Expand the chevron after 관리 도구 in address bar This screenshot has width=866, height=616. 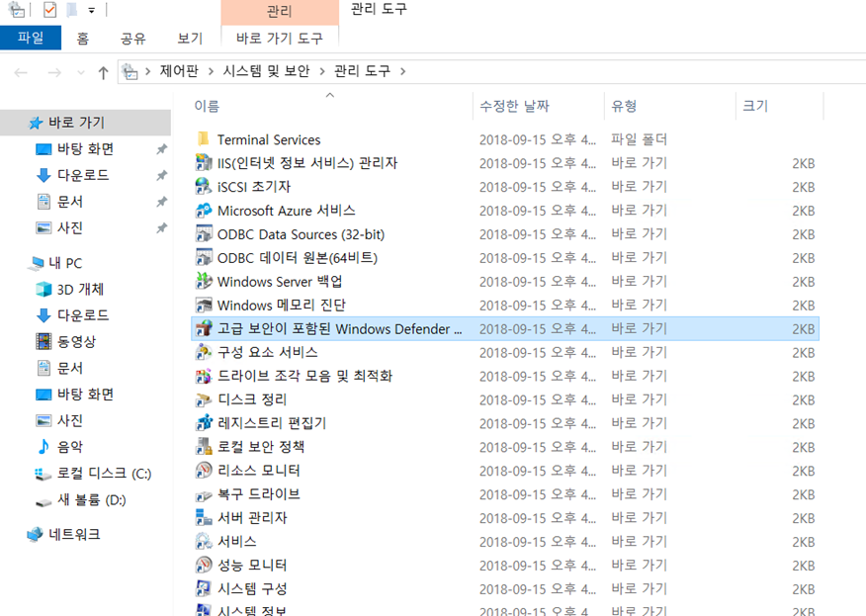click(x=402, y=71)
